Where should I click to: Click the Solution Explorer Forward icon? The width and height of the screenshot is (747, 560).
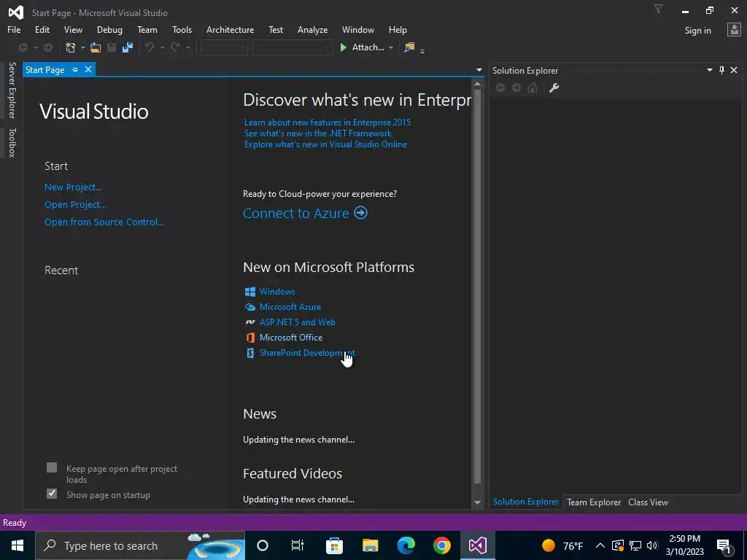pos(516,87)
